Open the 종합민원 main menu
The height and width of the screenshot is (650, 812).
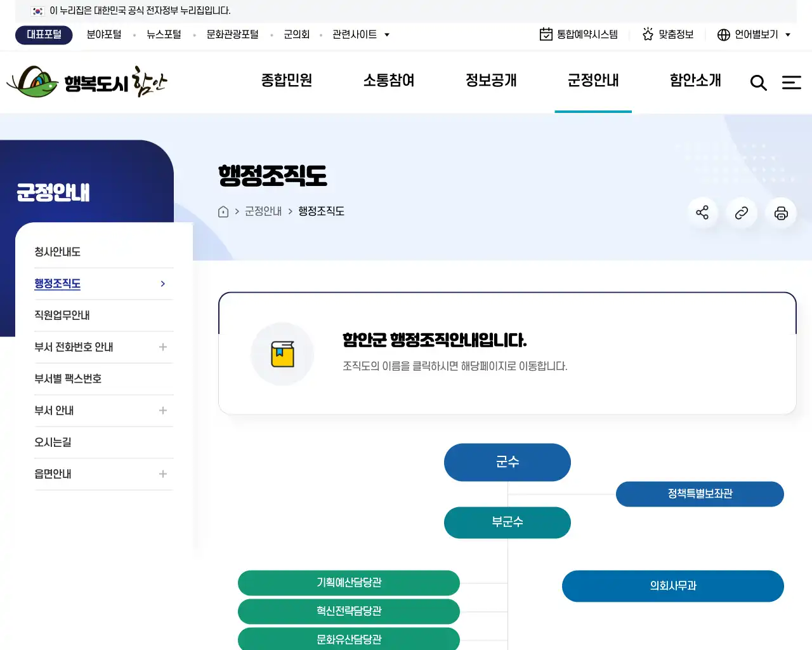[x=287, y=81]
